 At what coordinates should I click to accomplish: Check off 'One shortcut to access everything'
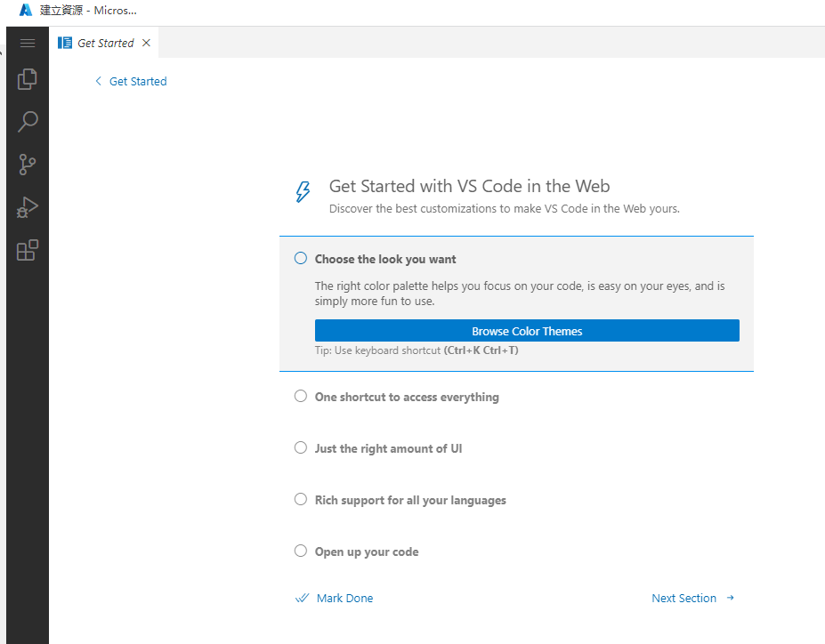pos(301,396)
